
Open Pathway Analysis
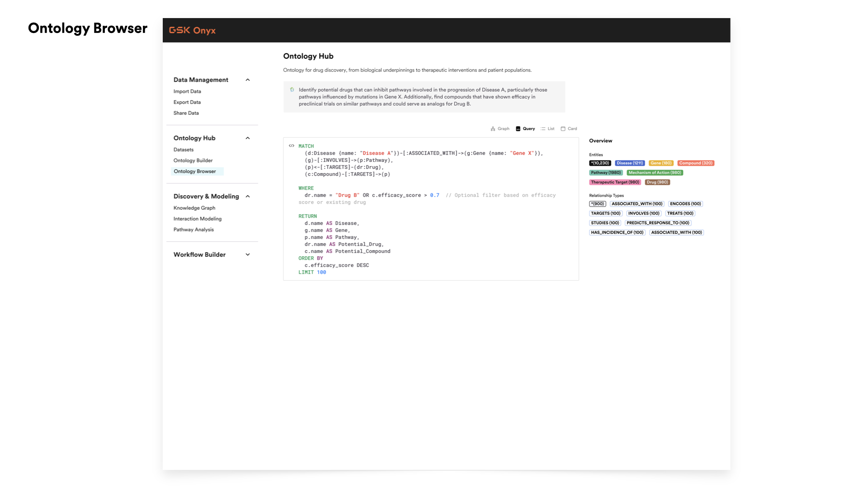point(193,230)
